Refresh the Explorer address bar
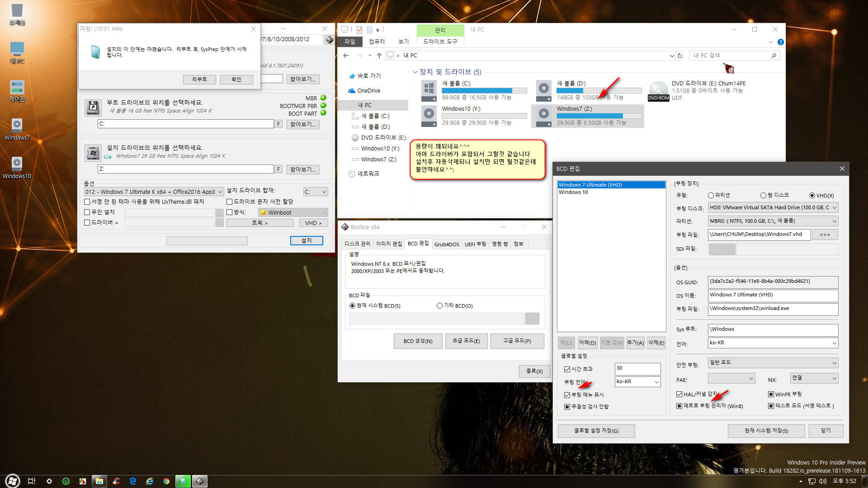Viewport: 868px width, 488px height. (679, 56)
